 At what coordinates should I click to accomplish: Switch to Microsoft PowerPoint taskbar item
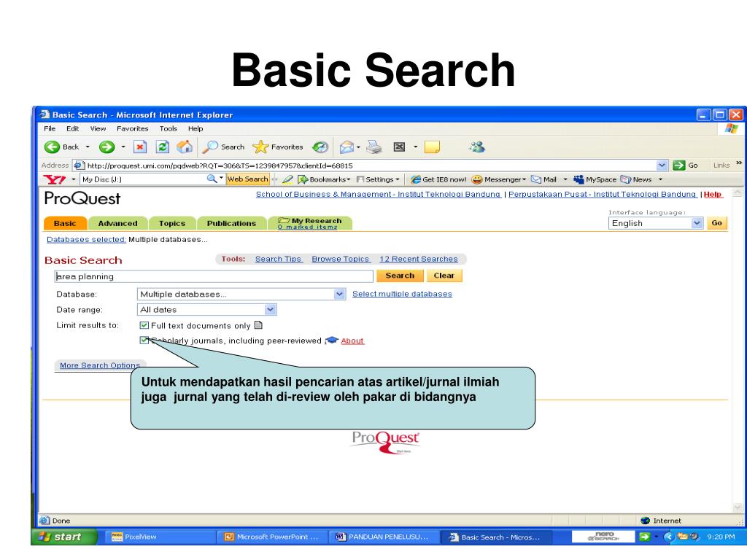click(x=272, y=537)
